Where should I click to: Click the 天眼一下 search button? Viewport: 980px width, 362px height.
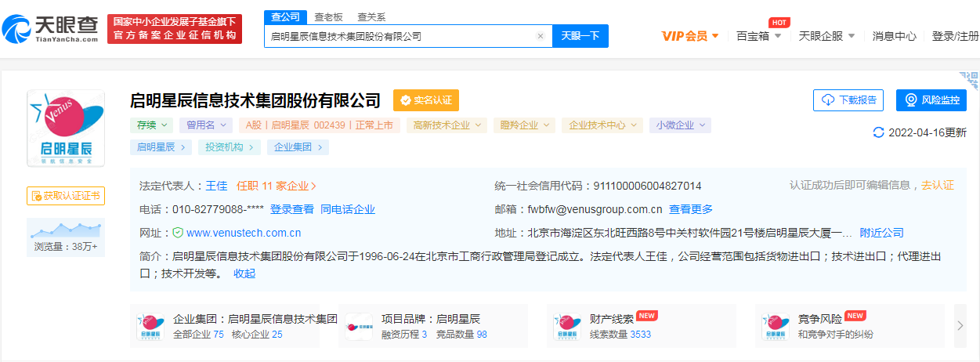pos(580,36)
